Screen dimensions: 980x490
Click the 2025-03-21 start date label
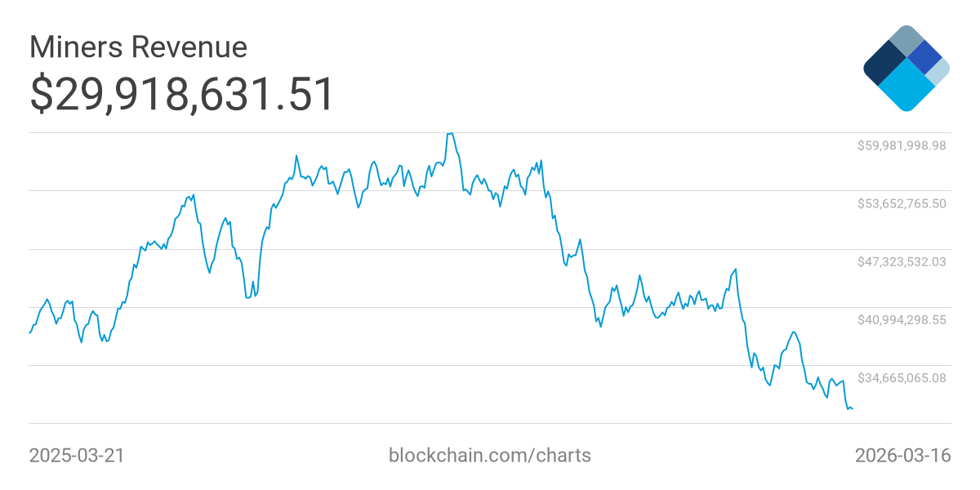tap(77, 456)
